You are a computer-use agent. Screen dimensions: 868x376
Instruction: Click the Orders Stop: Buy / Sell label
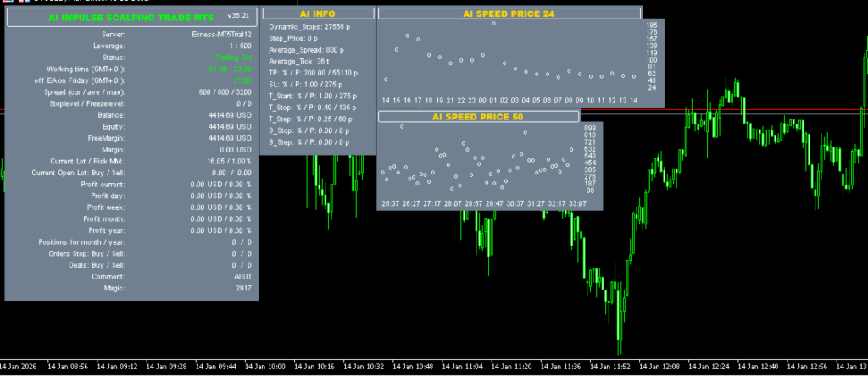click(87, 254)
